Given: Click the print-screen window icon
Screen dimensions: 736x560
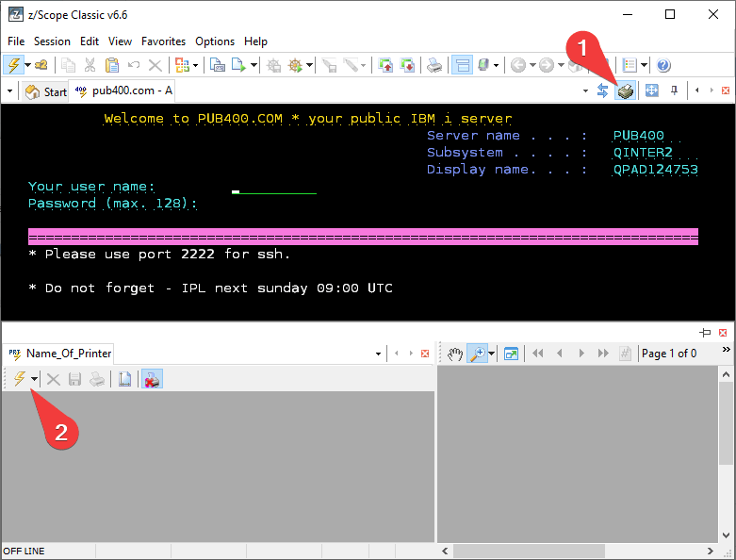Looking at the screenshot, I should point(218,65).
